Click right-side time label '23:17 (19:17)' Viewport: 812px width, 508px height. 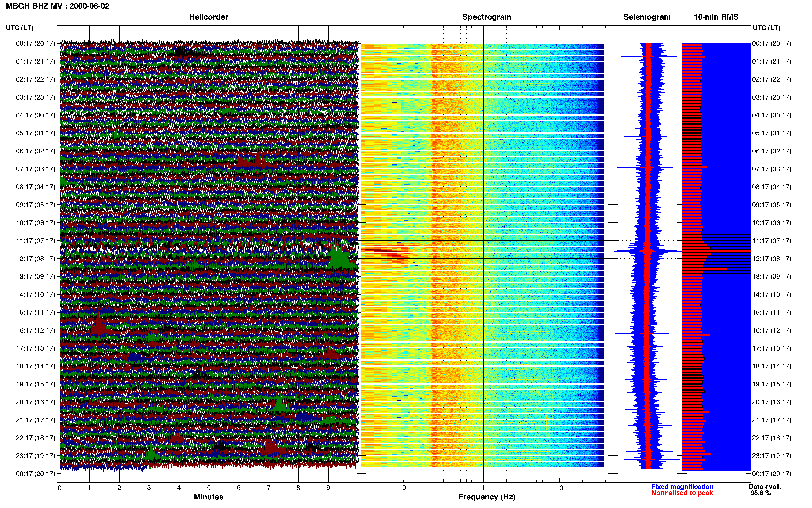coord(772,456)
